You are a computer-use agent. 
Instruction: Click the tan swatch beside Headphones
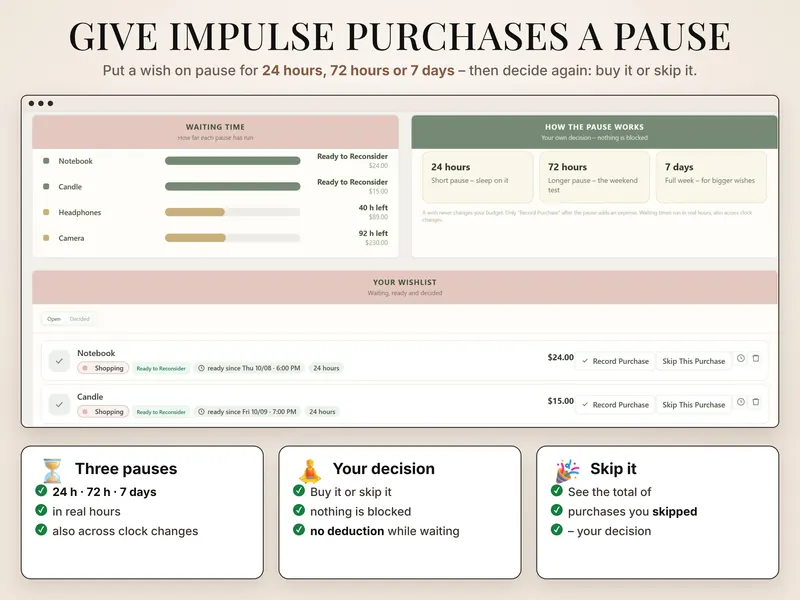point(46,212)
